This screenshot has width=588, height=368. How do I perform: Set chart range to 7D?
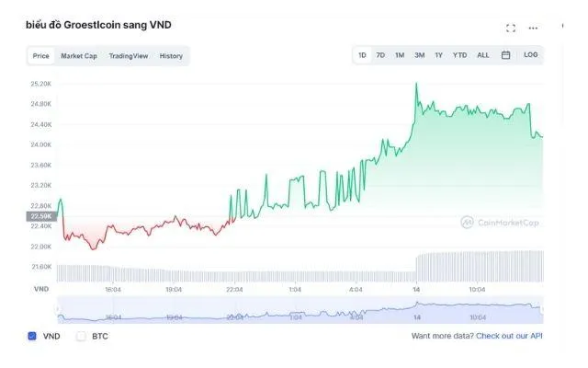380,55
